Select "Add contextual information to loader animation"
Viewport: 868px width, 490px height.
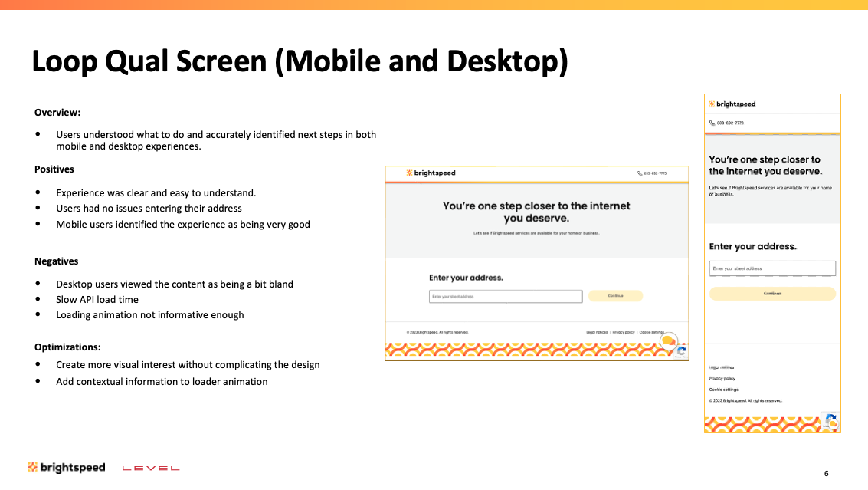pyautogui.click(x=162, y=381)
